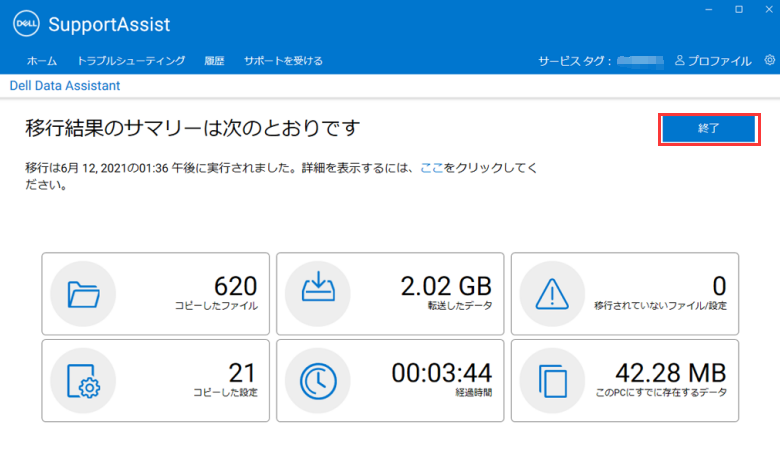Image resolution: width=780 pixels, height=465 pixels.
Task: Go to the ホーム tab
Action: [42, 61]
